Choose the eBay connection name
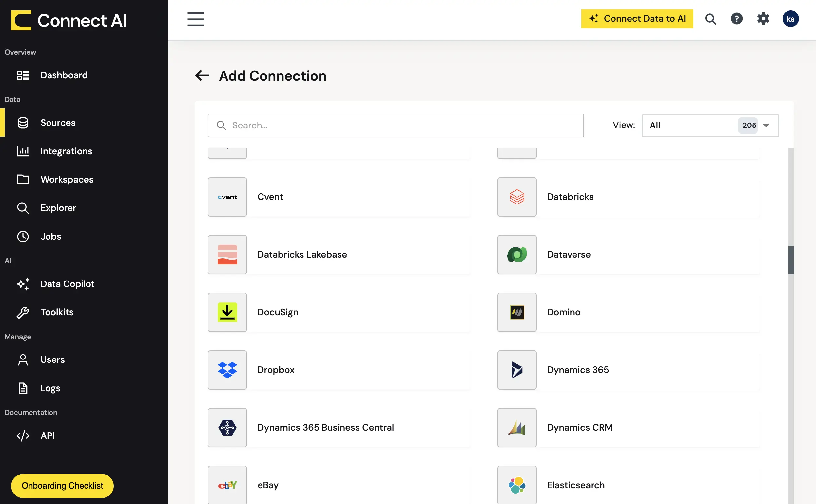Viewport: 816px width, 504px height. point(268,485)
